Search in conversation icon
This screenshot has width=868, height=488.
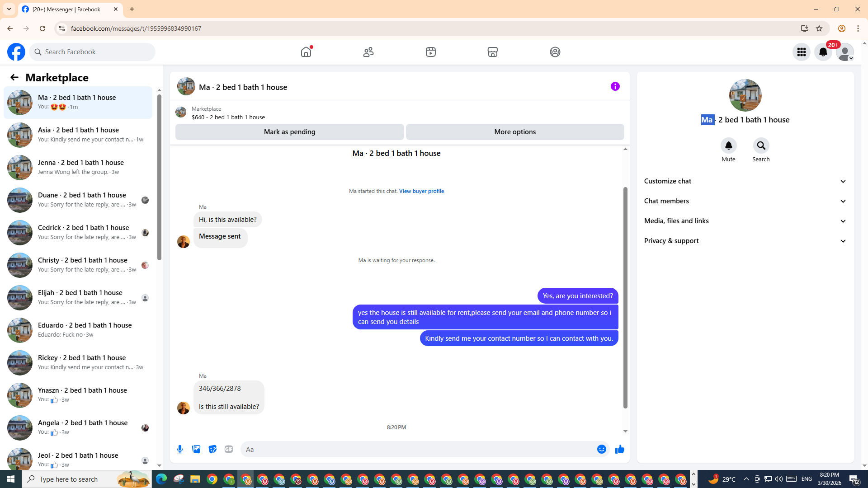point(761,146)
